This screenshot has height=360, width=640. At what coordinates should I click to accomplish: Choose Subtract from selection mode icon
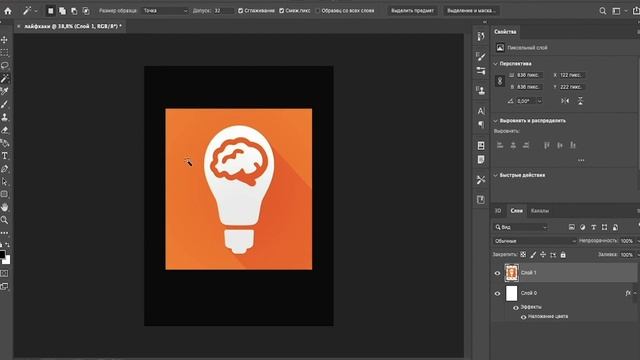pyautogui.click(x=74, y=11)
